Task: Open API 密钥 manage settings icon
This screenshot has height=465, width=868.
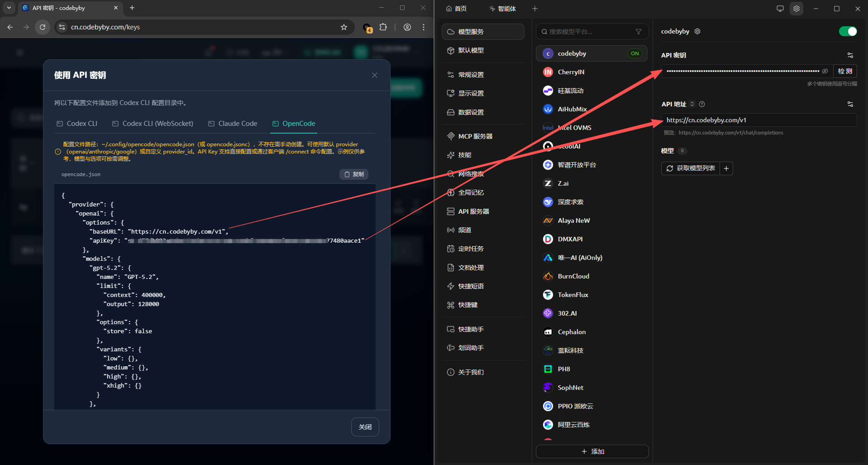Action: (850, 55)
